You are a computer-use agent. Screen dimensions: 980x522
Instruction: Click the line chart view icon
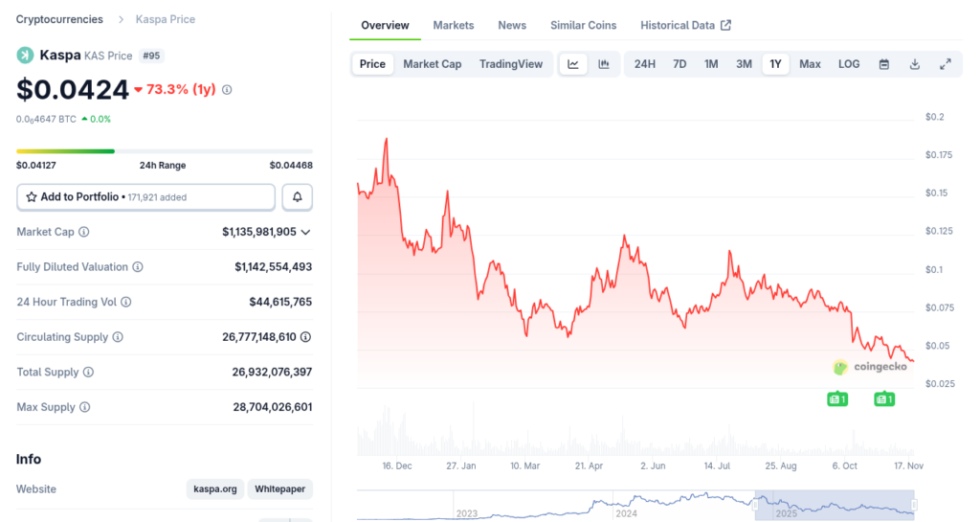(573, 64)
